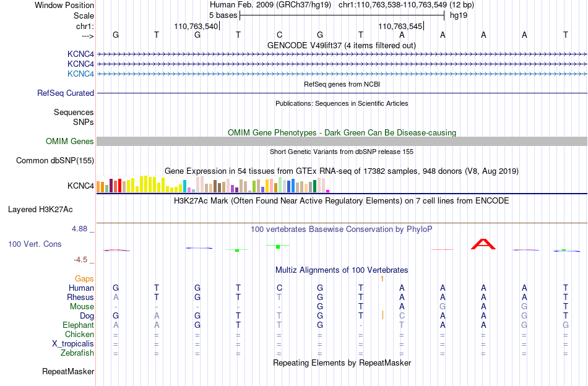588x386 pixels.
Task: Click the first KCNC4 transcript arrow track
Action: [x=342, y=54]
